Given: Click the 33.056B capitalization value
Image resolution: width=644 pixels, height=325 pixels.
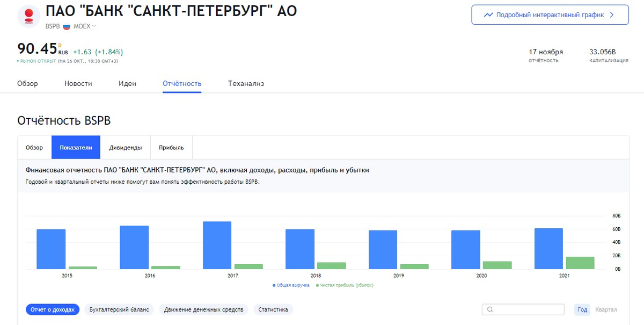Looking at the screenshot, I should (603, 52).
